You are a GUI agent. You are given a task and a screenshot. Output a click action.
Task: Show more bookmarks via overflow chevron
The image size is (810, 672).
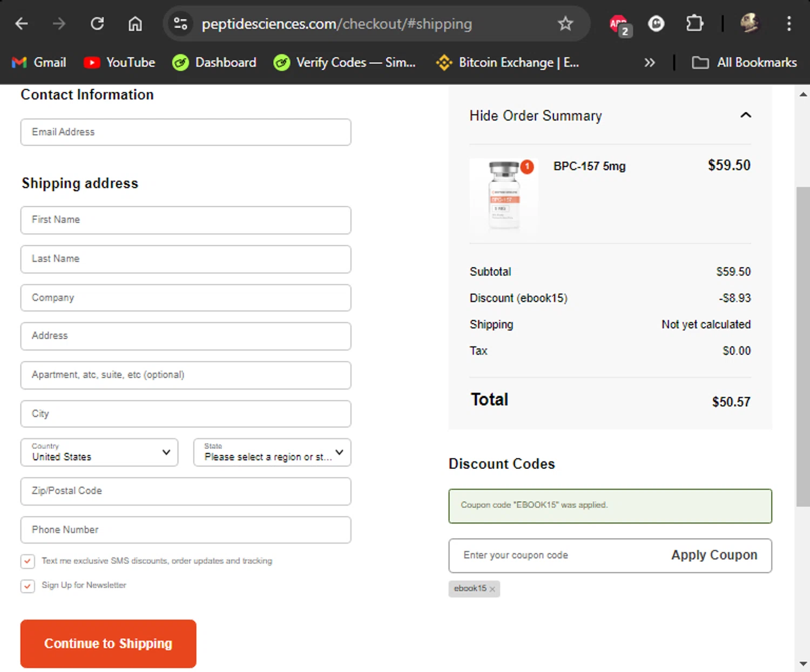pos(649,63)
